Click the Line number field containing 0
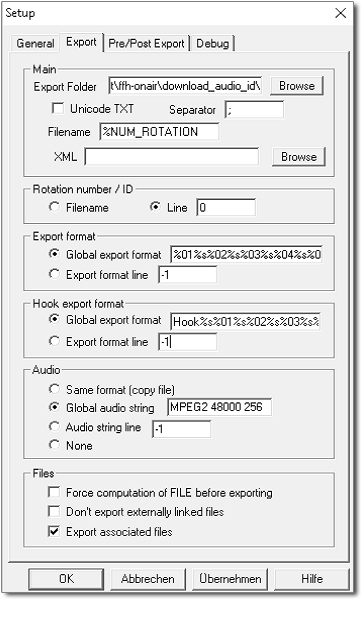Viewport: 362px width, 620px height. tap(226, 207)
